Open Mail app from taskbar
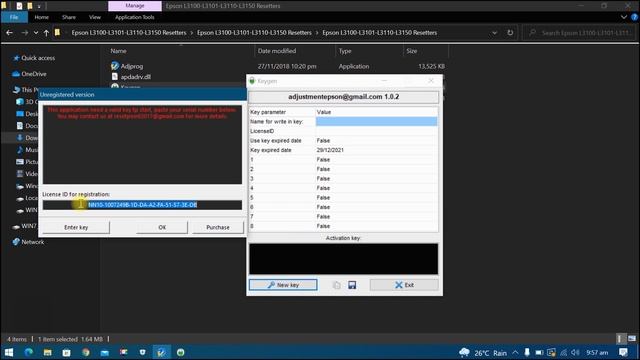The image size is (640, 360). pos(104,352)
